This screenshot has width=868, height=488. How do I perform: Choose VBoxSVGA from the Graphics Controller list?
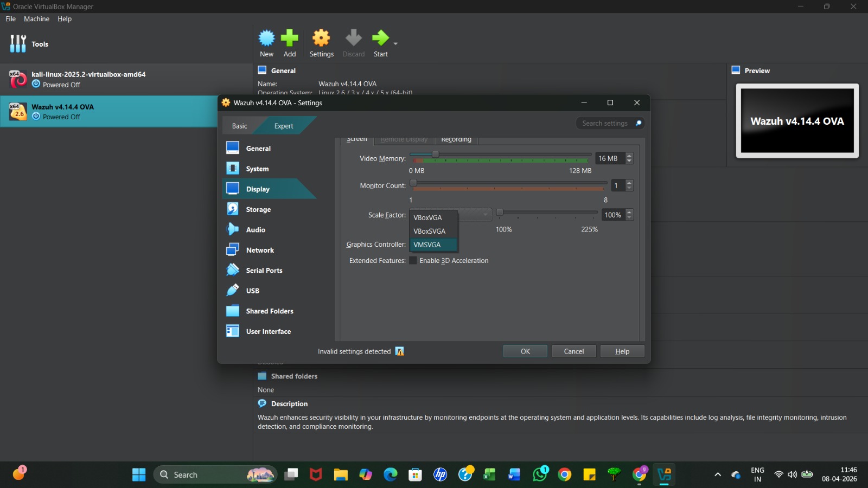(x=433, y=231)
